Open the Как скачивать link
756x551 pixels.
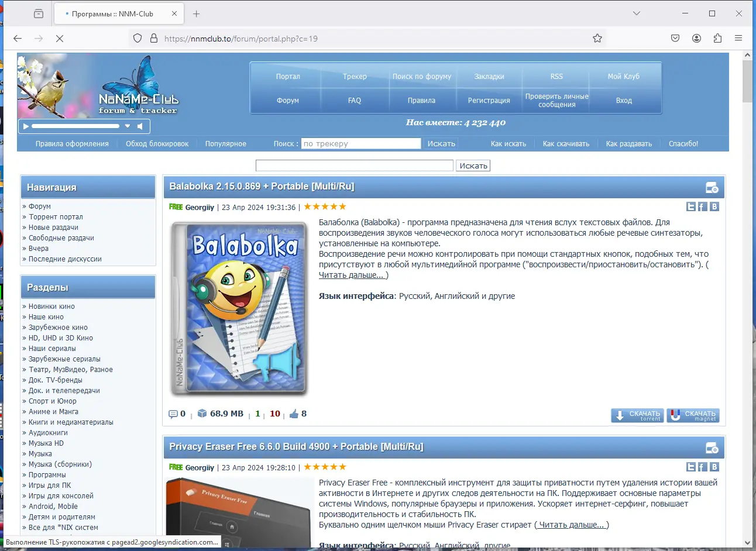tap(566, 144)
